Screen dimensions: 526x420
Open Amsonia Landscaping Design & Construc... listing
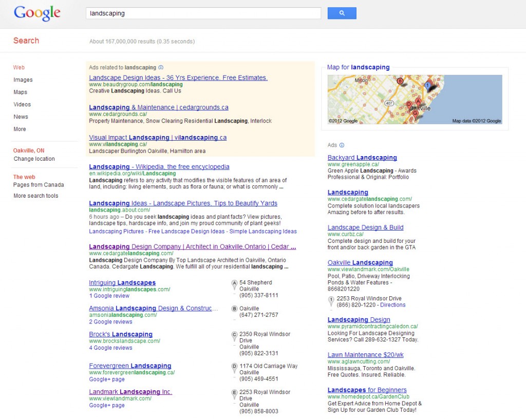coord(153,309)
